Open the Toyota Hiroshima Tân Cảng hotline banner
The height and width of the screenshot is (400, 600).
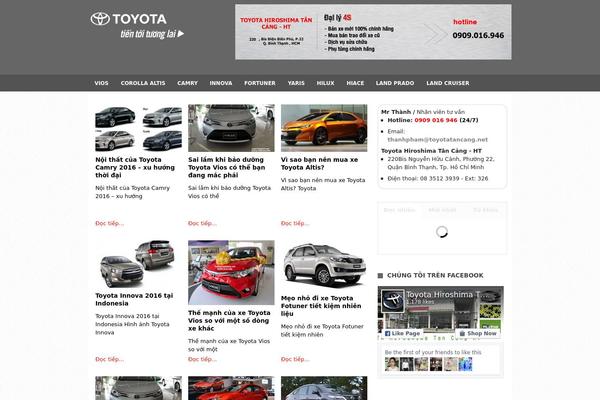coord(373,32)
